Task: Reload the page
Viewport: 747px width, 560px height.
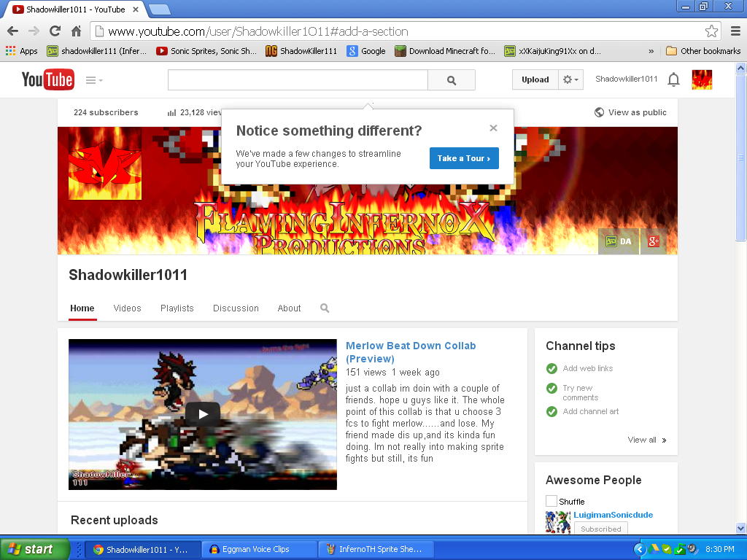Action: coord(55,31)
